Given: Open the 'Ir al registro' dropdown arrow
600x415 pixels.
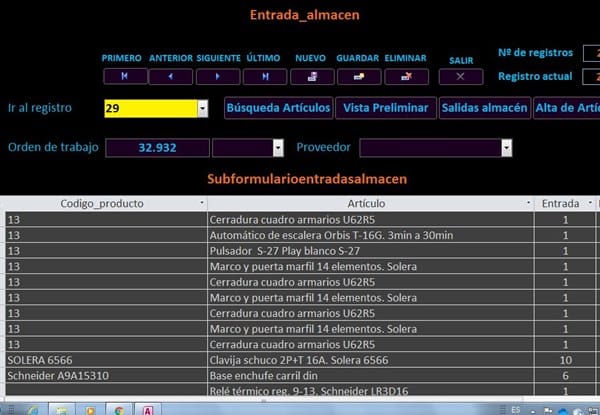Looking at the screenshot, I should tap(203, 109).
